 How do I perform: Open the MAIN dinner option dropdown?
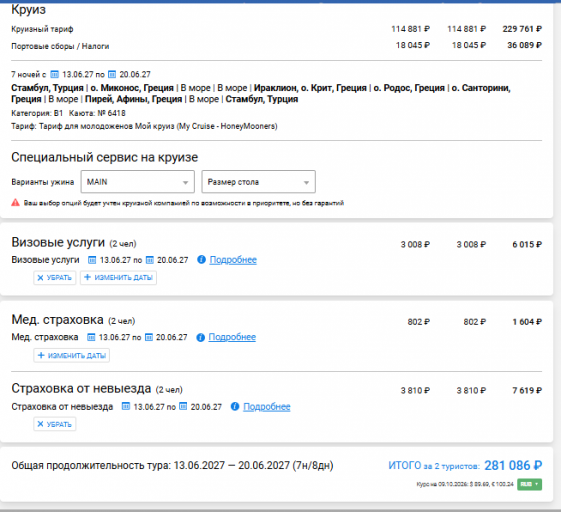coord(138,182)
